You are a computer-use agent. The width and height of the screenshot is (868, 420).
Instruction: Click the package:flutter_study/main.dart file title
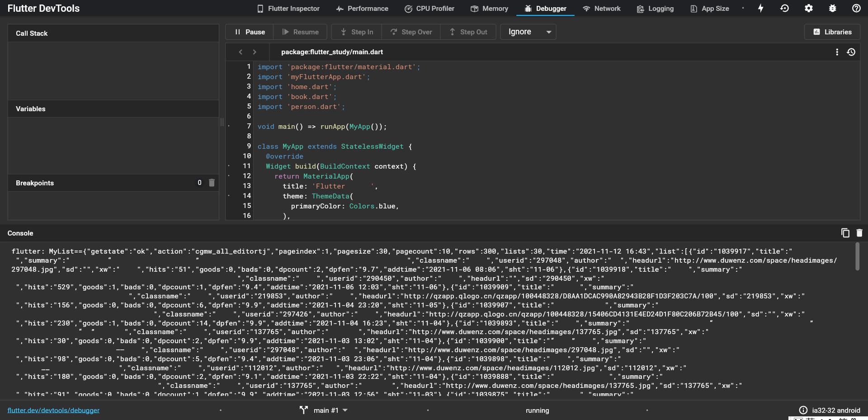pos(332,52)
